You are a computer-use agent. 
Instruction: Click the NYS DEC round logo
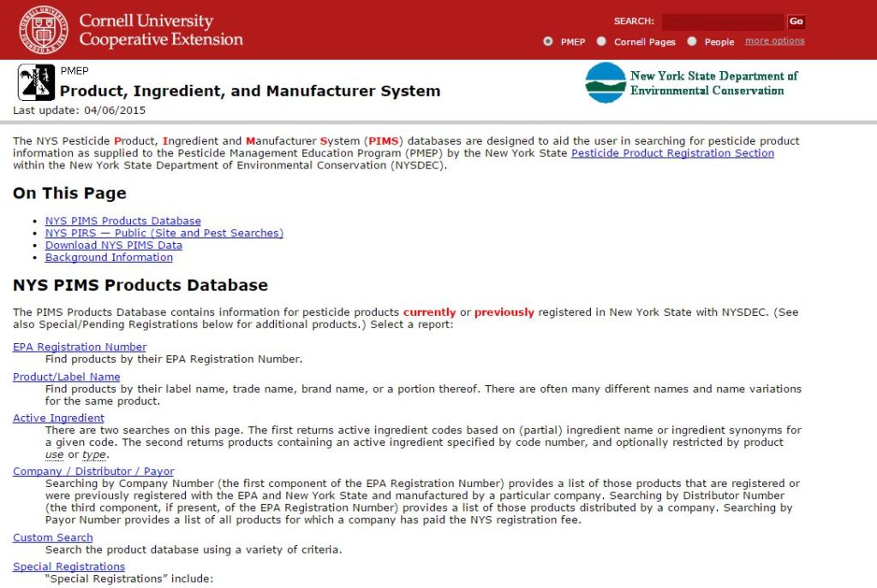tap(606, 83)
